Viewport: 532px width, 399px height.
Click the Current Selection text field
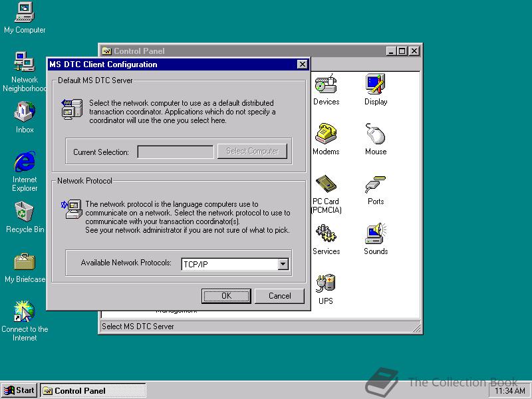point(176,152)
